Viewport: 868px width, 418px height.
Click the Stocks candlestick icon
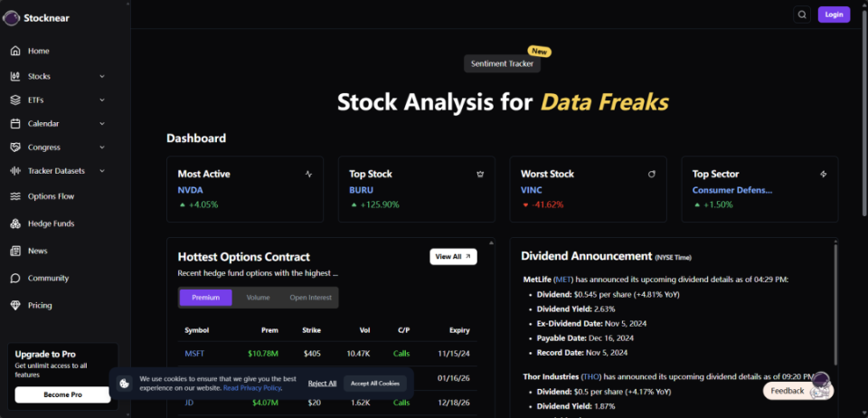coord(15,76)
